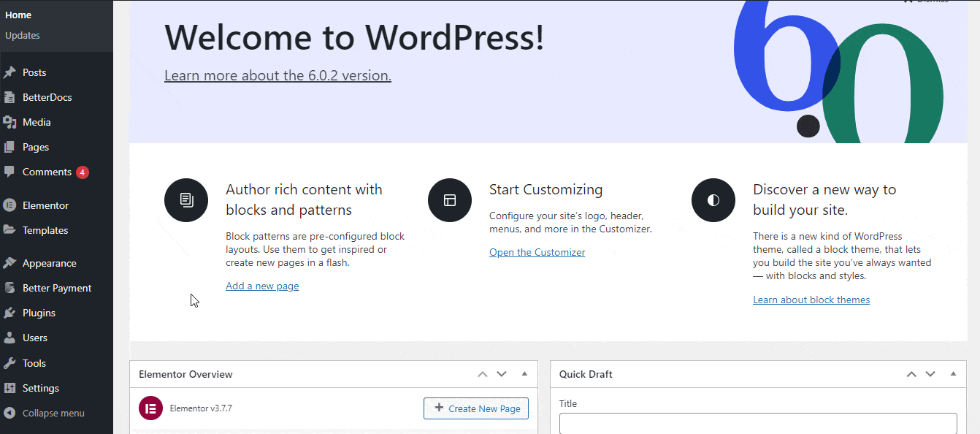
Task: Click the Elementor v3.7.7 version text
Action: pos(201,408)
